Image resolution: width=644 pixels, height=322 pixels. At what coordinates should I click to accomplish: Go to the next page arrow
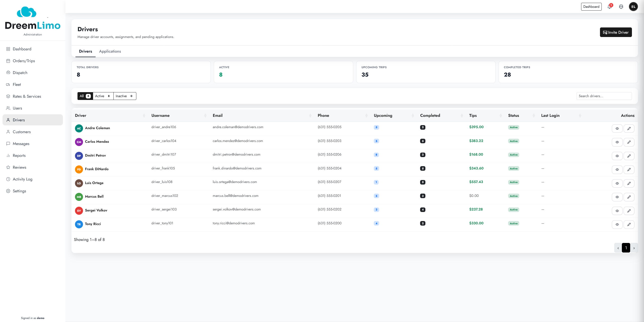point(634,248)
